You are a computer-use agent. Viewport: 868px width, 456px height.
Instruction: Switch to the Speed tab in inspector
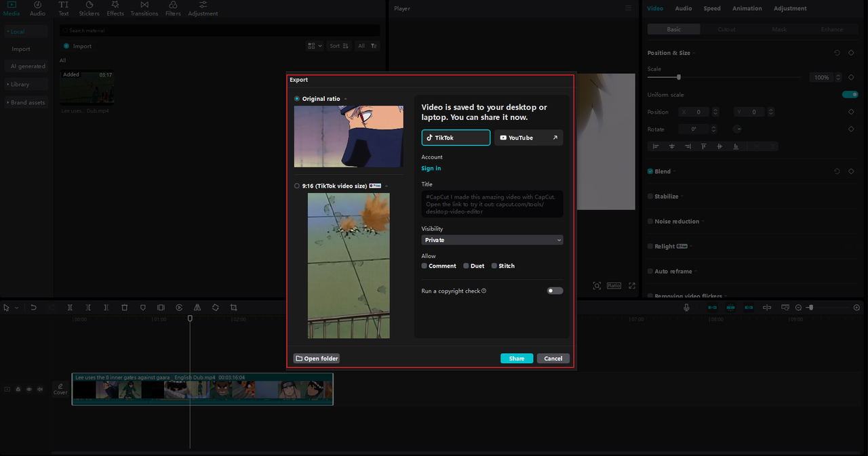[x=712, y=8]
